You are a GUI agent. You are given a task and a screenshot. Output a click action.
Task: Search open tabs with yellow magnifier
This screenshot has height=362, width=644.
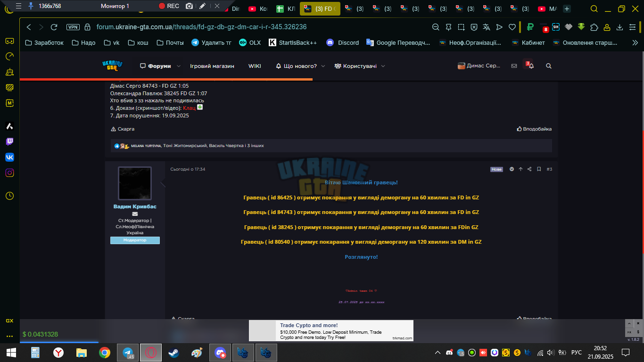[x=594, y=8]
